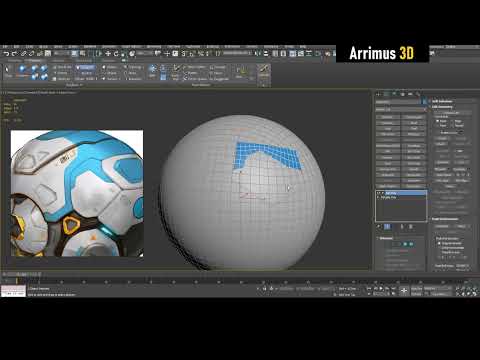Activate the Select and Rotate tool
480x360 pixels.
116,54
